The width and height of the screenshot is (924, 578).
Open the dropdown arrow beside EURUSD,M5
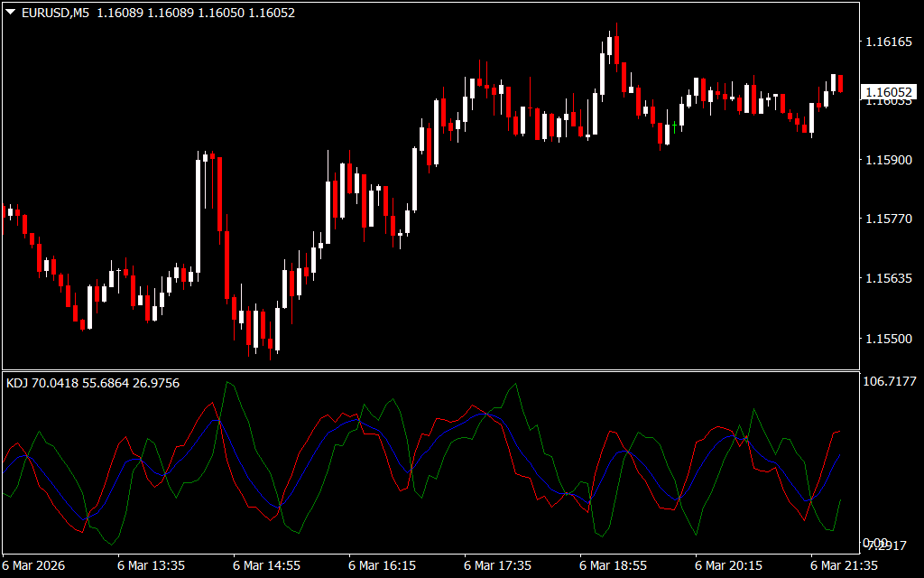pyautogui.click(x=11, y=14)
